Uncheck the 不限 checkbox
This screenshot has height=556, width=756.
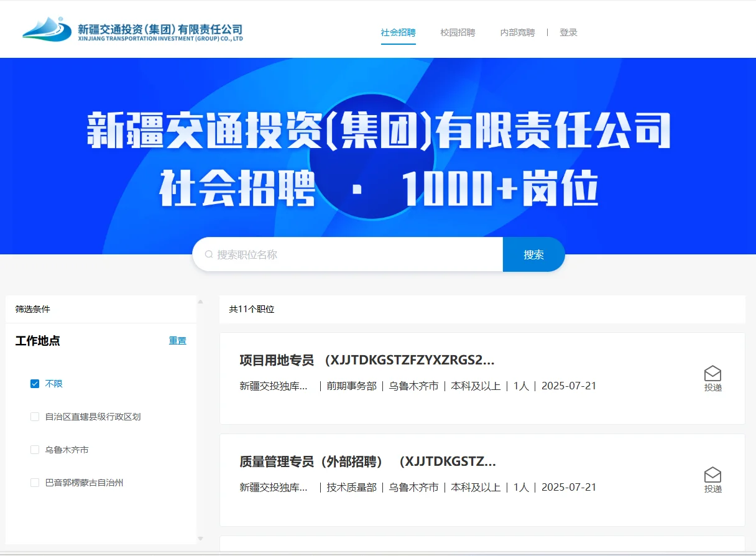tap(35, 384)
